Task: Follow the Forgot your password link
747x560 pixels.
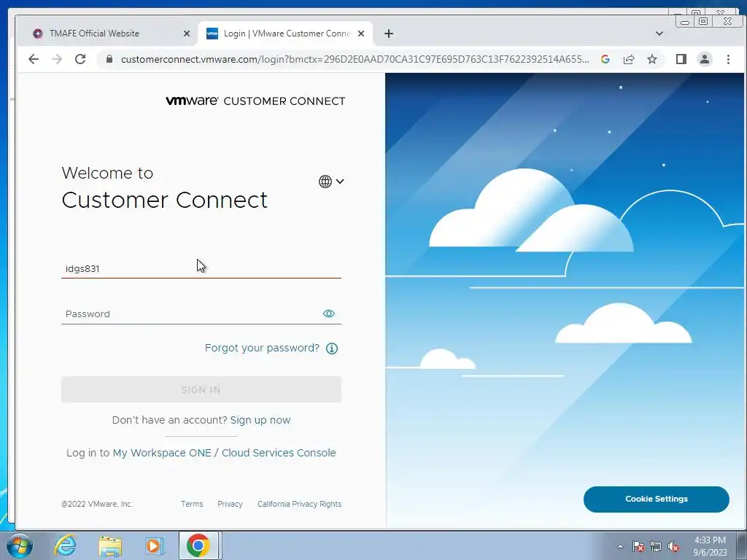Action: pos(262,348)
